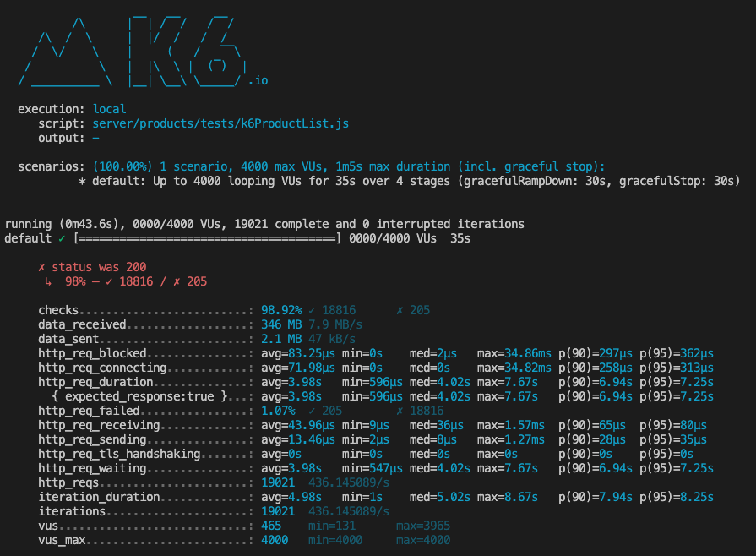The height and width of the screenshot is (556, 756).
Task: Click the http_req_failed value '1.07%'
Action: (x=278, y=411)
